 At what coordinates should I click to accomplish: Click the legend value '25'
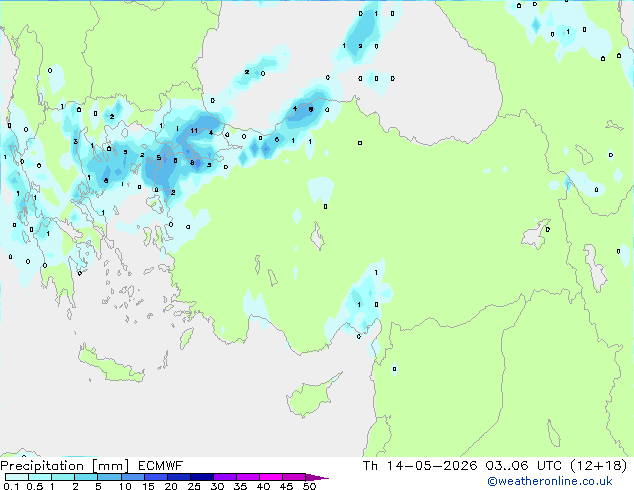pos(194,486)
